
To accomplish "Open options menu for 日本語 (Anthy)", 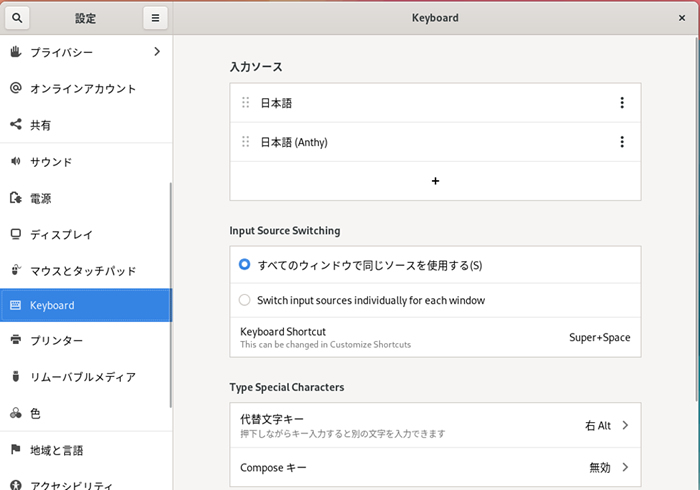I will [622, 142].
